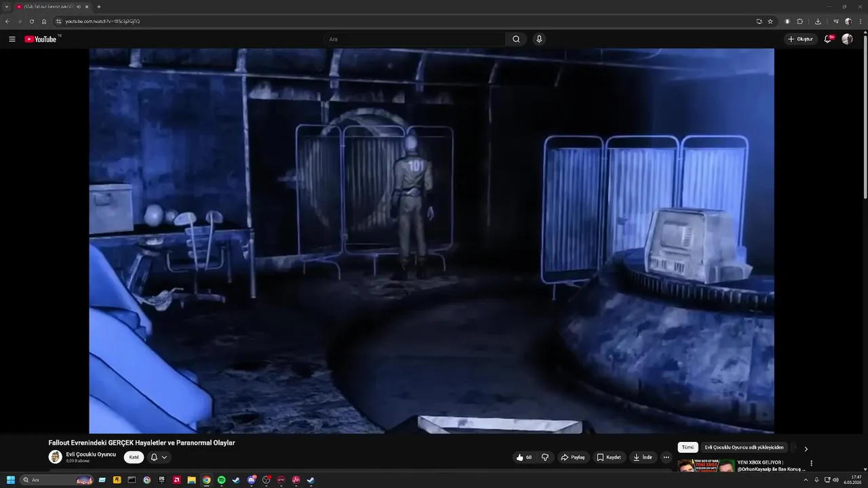Select the Fallout YouTube browser tab
Screen dimensions: 868x488
(53, 7)
